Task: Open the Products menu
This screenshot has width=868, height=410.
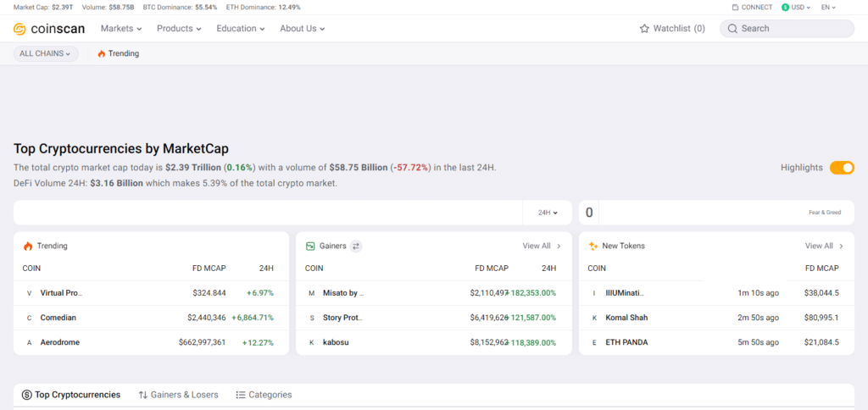Action: pyautogui.click(x=179, y=28)
